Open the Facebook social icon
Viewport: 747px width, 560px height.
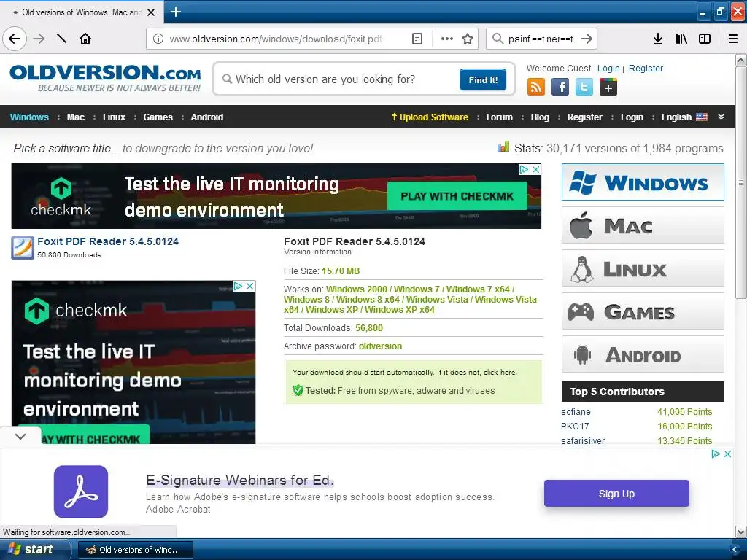point(560,87)
